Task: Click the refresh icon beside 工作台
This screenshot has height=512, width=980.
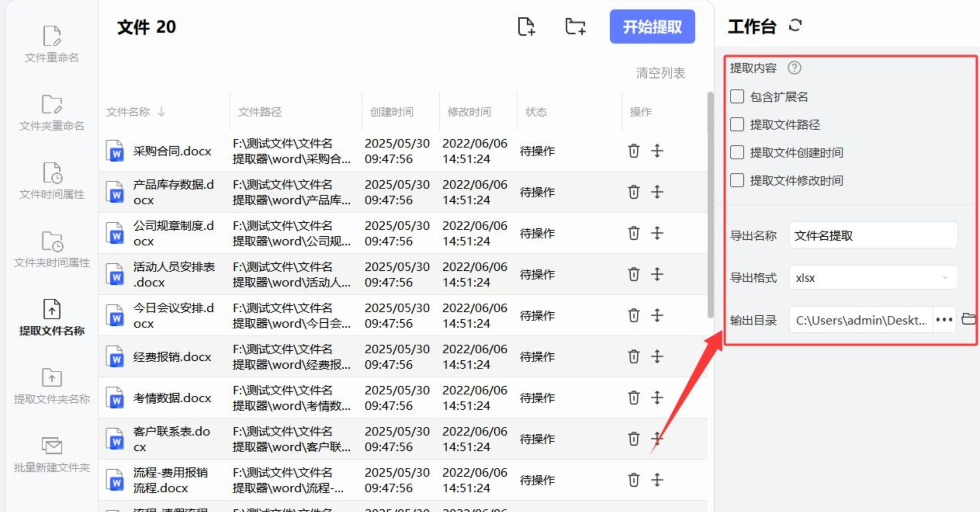Action: tap(795, 26)
